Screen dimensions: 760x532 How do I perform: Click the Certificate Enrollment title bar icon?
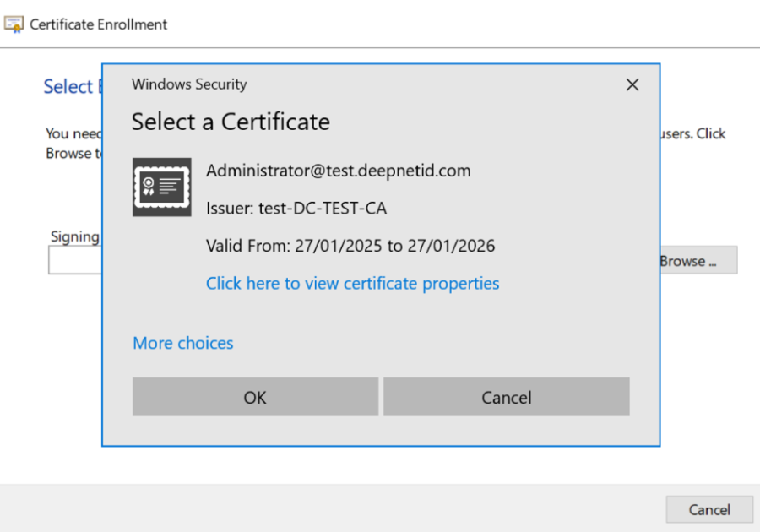(14, 24)
